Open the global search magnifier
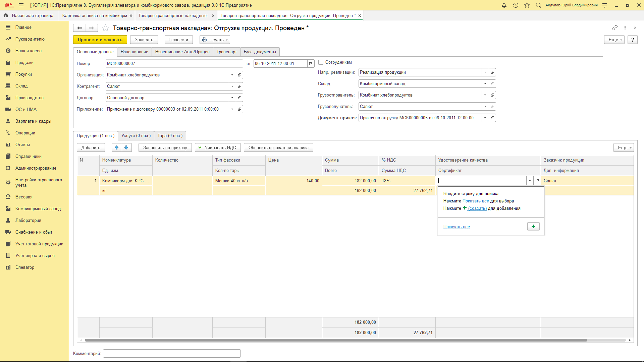The image size is (644, 362). click(x=538, y=5)
